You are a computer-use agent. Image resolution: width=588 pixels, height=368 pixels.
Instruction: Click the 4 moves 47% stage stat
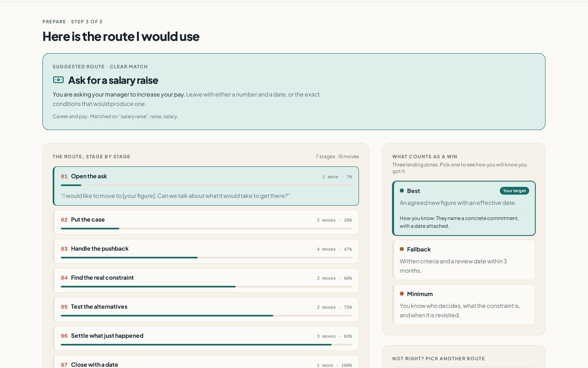coord(334,249)
